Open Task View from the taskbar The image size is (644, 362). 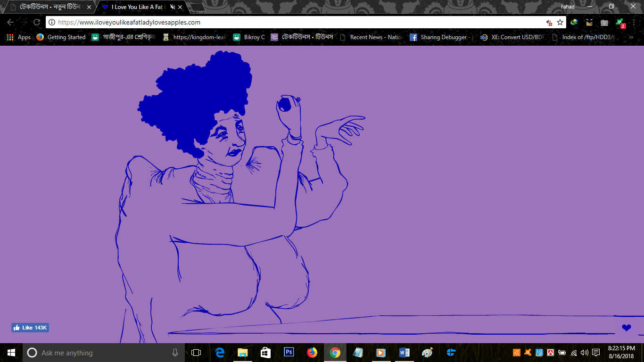(196, 353)
